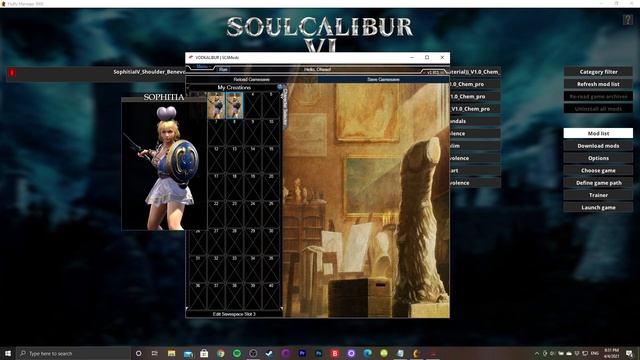The width and height of the screenshot is (640, 360).
Task: Click the green round taskbar icon
Action: tap(384, 353)
